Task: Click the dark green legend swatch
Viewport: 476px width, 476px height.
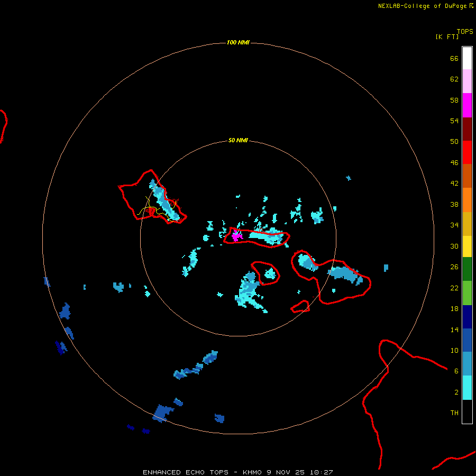Action: pos(467,269)
